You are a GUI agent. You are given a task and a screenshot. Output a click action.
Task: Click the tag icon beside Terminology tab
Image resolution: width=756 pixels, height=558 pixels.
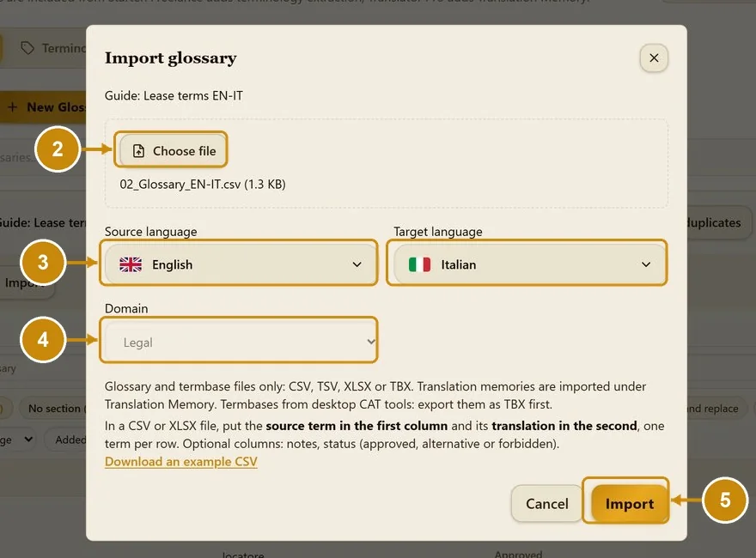pos(27,48)
